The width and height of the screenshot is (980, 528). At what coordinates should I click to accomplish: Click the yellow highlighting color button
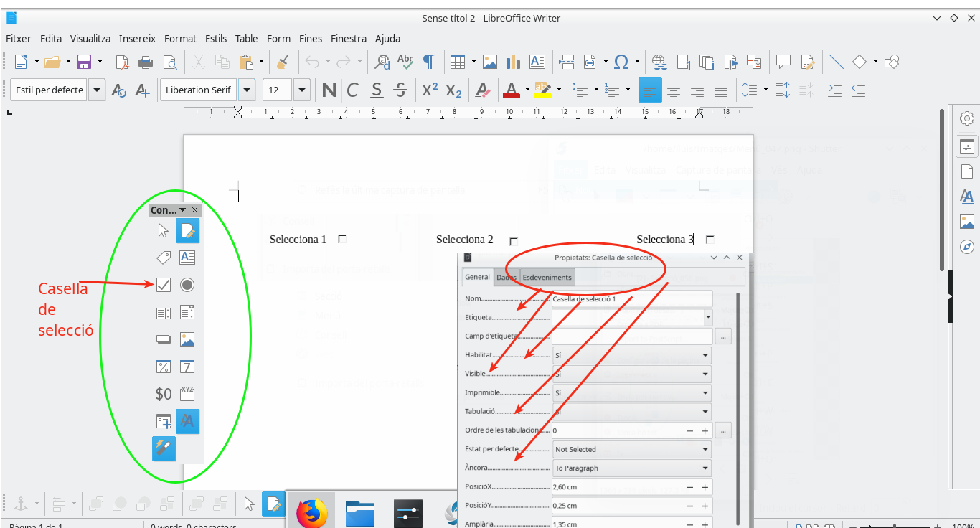click(542, 90)
